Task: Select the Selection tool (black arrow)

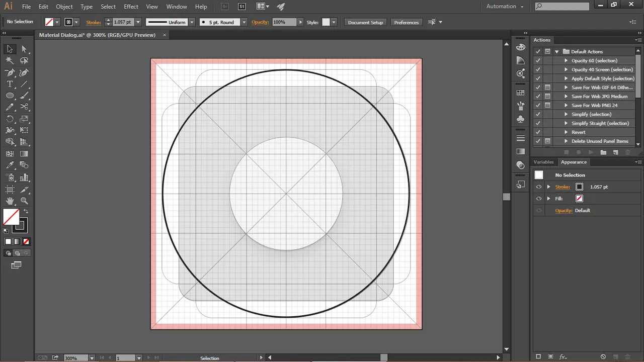Action: coord(10,49)
